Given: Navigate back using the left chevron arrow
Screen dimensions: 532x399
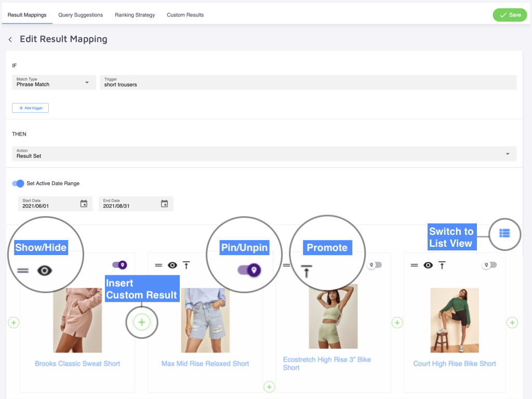Looking at the screenshot, I should point(10,39).
